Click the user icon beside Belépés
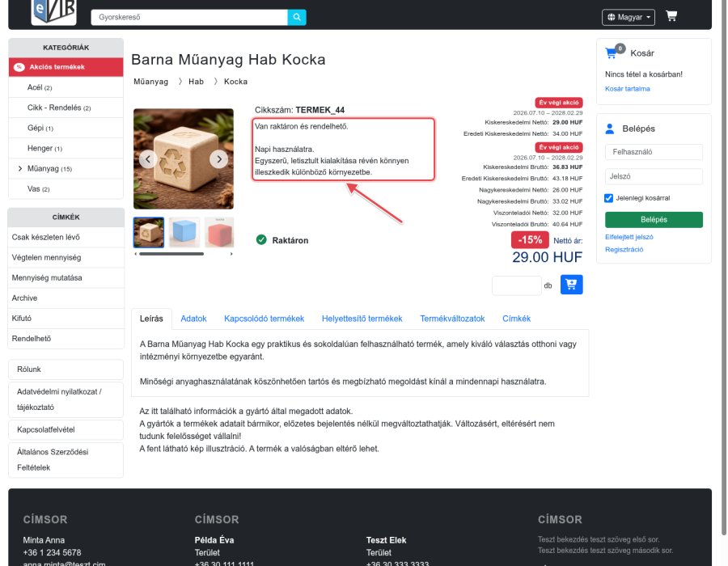 click(x=610, y=129)
